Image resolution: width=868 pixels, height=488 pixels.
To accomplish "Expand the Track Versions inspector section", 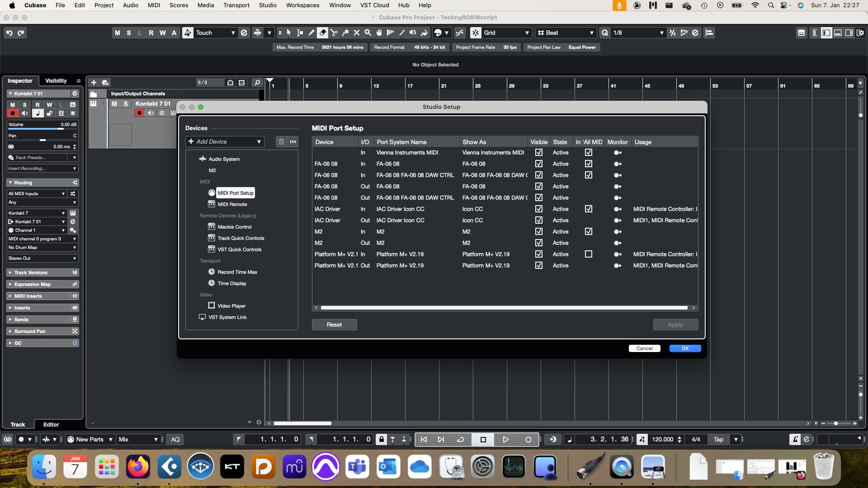I will pyautogui.click(x=42, y=272).
